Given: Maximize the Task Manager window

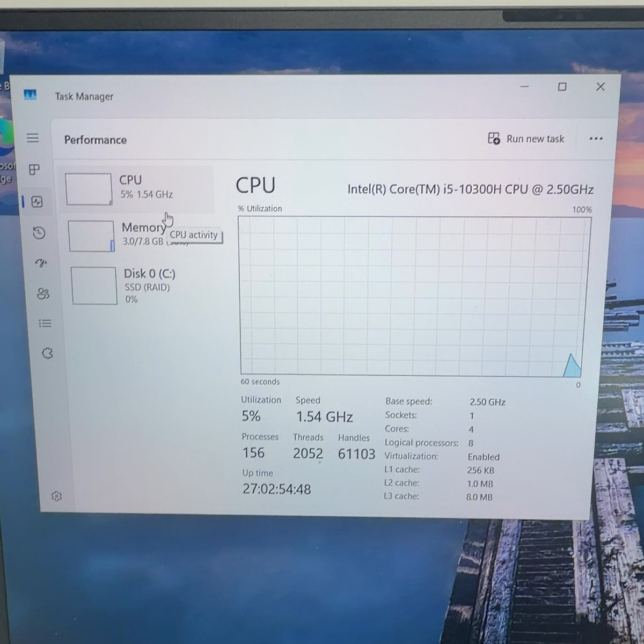Looking at the screenshot, I should coord(562,86).
